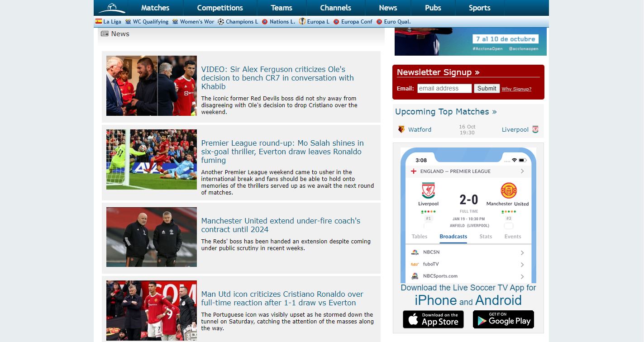Image resolution: width=644 pixels, height=342 pixels.
Task: Click the Spain flag icon beside La Liga
Action: [99, 21]
